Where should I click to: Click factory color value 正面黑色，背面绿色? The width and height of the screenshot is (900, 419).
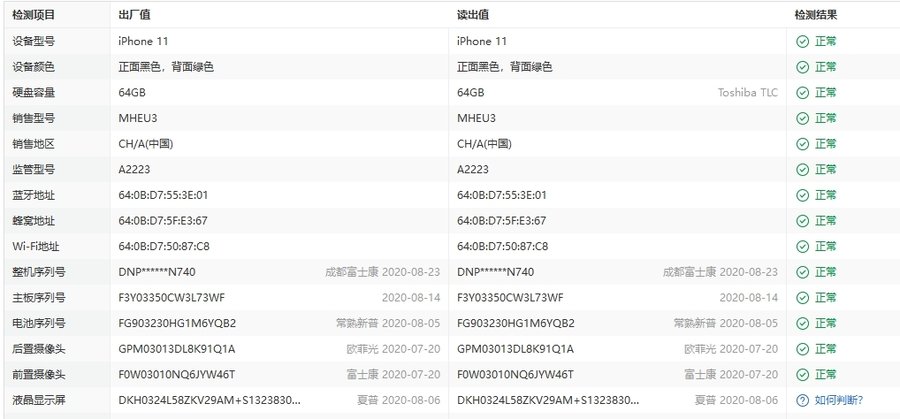click(x=166, y=67)
